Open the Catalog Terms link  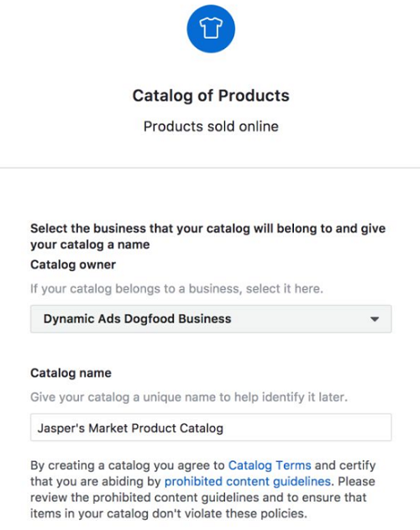coord(270,465)
